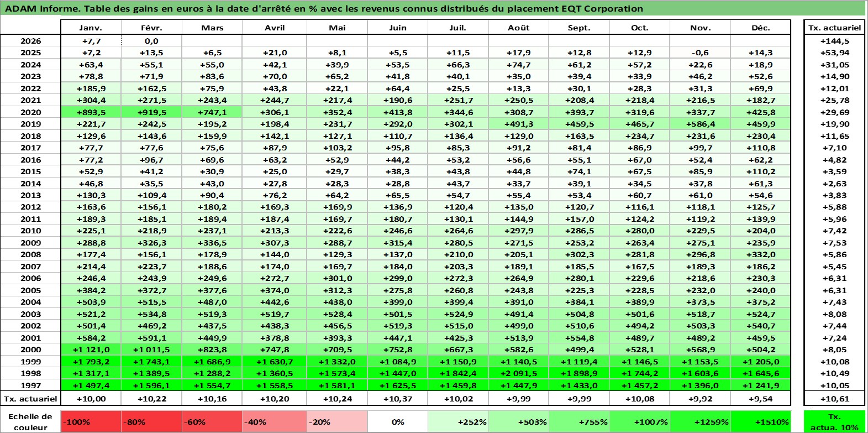Click the '+586,4' cell for November 2019
868x433 pixels.
(x=700, y=124)
